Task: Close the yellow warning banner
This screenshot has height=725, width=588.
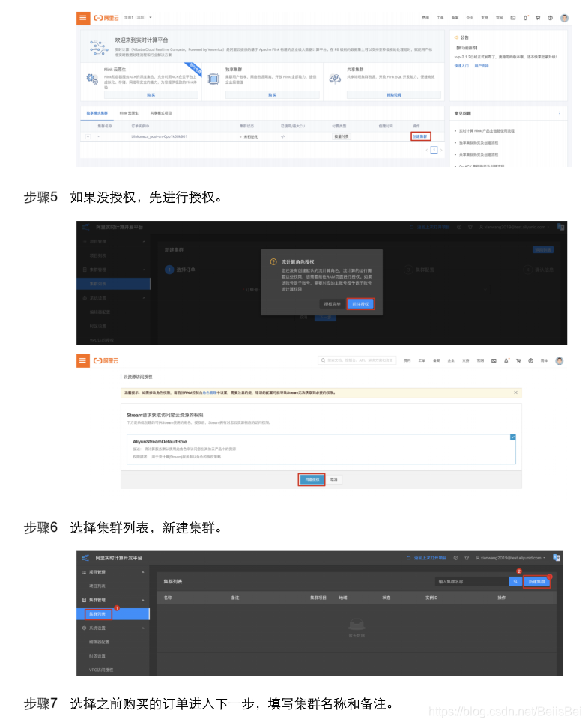Action: pos(515,392)
